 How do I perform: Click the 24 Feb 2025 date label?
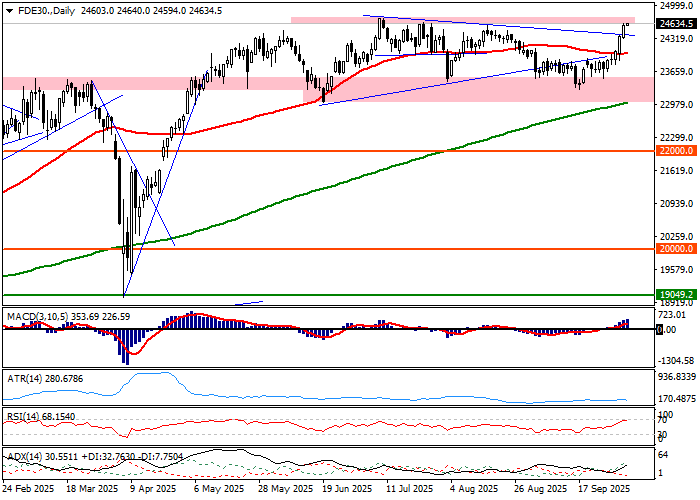click(x=27, y=491)
